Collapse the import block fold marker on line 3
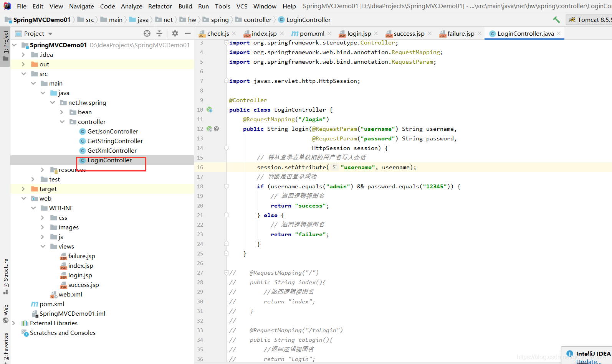This screenshot has width=612, height=364. point(226,43)
